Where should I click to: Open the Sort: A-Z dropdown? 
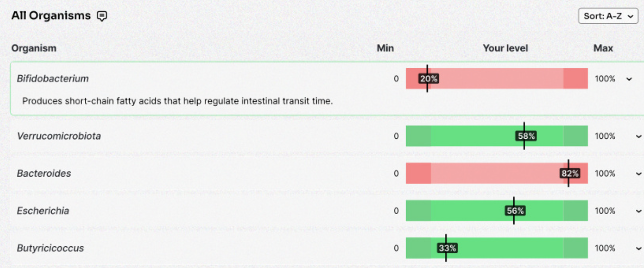tap(608, 16)
